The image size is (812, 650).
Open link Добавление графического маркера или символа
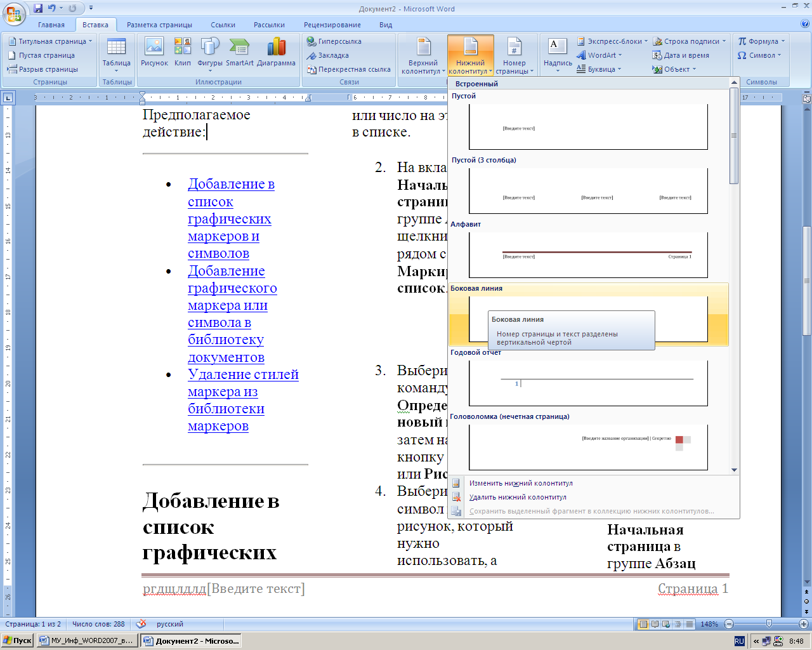pos(232,314)
